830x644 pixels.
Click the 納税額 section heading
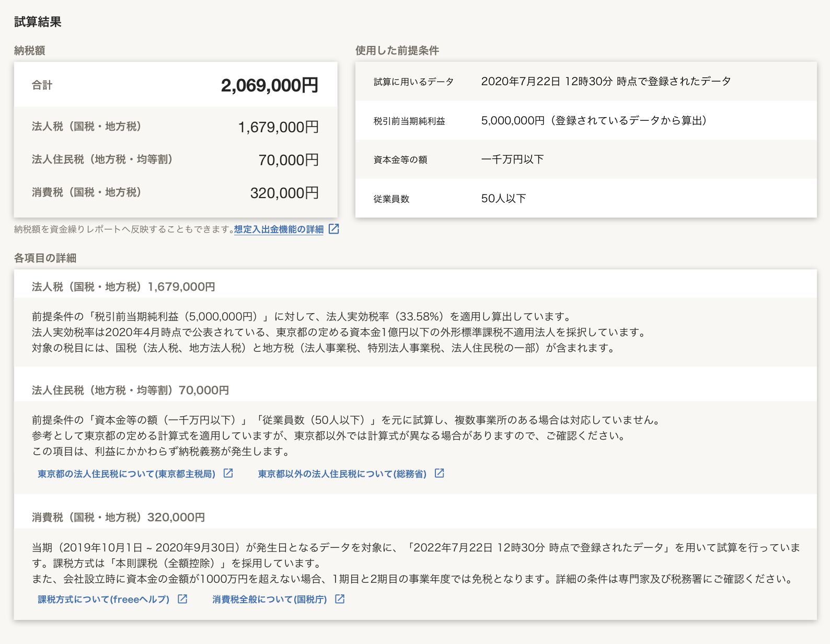[x=30, y=51]
